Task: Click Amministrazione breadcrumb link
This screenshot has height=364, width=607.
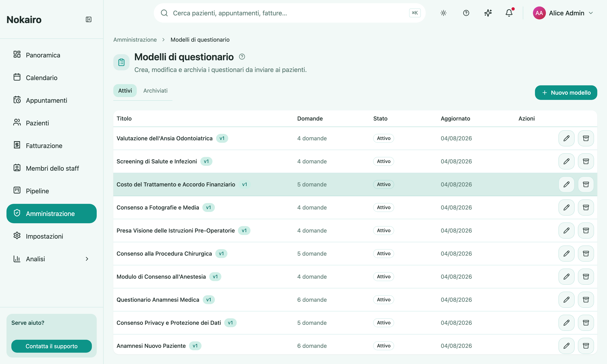Action: pyautogui.click(x=135, y=39)
